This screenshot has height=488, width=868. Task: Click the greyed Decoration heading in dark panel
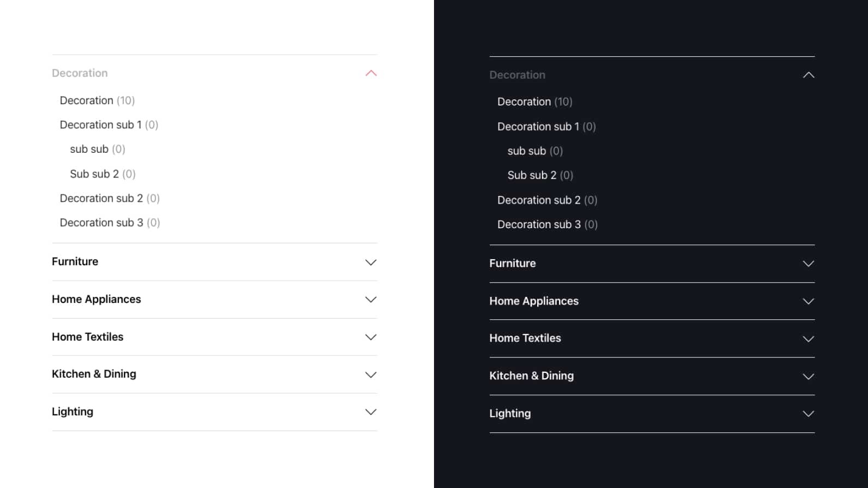(518, 75)
